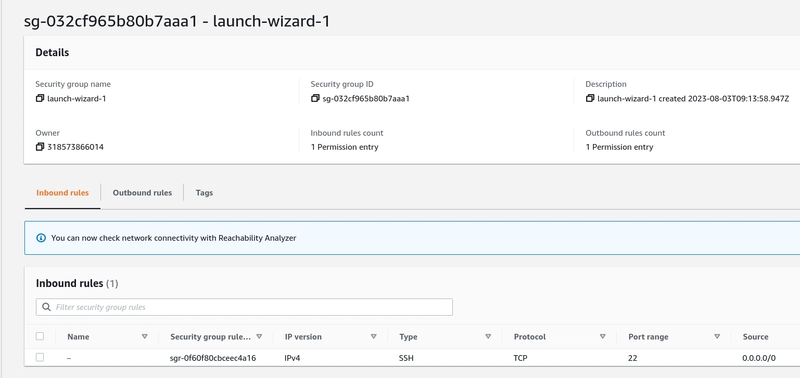Click the Port range column header label
Image resolution: width=800 pixels, height=378 pixels.
pyautogui.click(x=648, y=337)
